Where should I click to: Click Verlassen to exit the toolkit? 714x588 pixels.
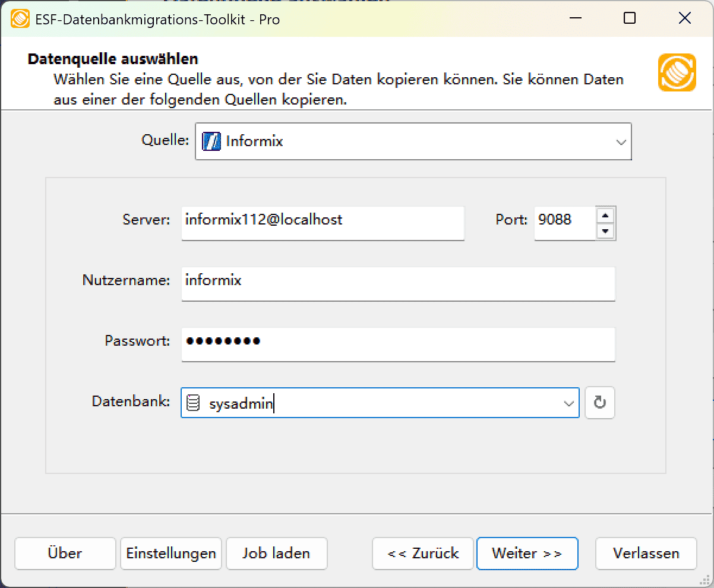pyautogui.click(x=646, y=553)
